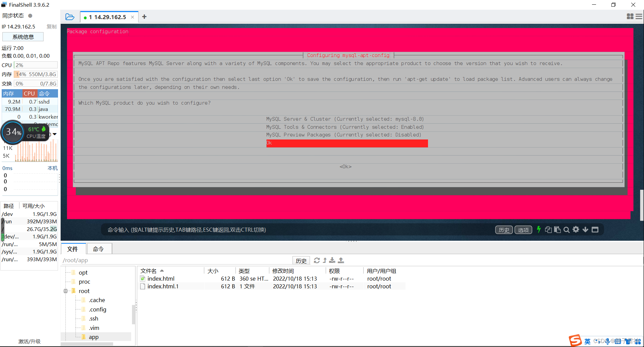
Task: Select the .cache folder in tree
Action: coord(97,300)
